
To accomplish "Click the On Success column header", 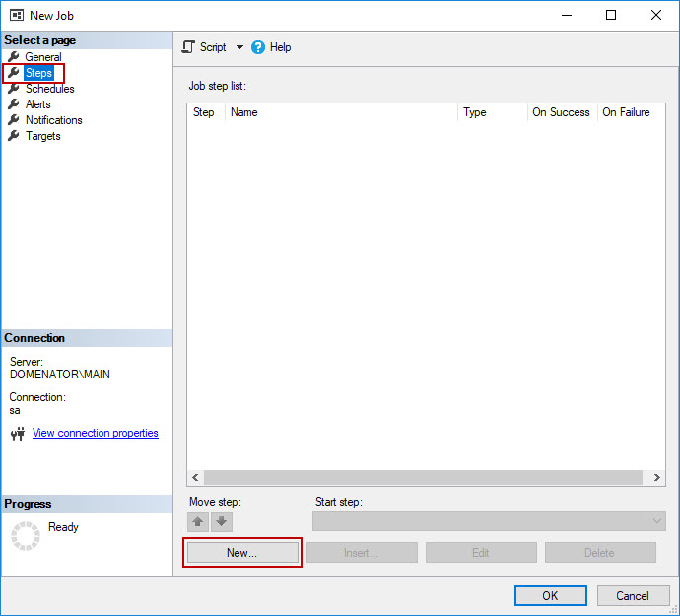I will click(x=563, y=112).
